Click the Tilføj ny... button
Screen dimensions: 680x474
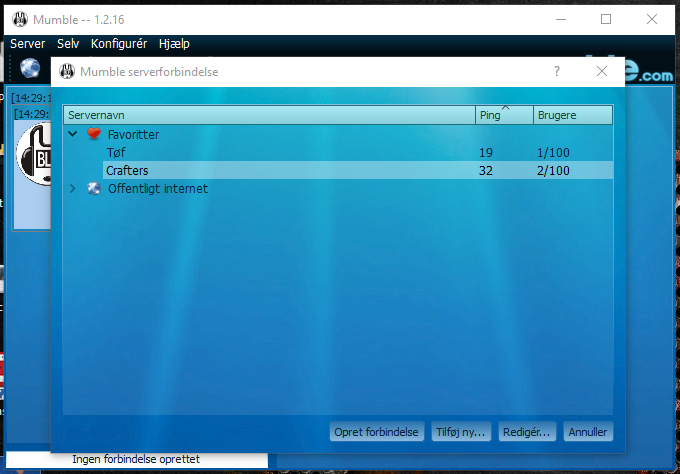click(460, 432)
